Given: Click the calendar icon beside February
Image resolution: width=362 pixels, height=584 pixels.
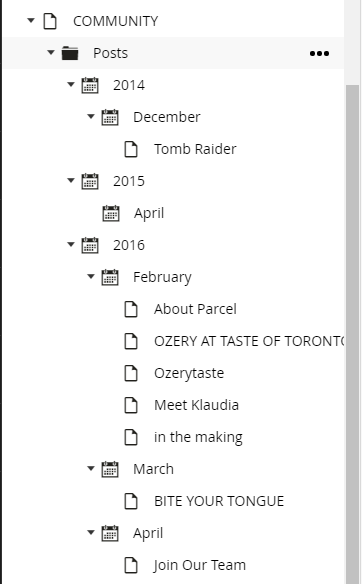Looking at the screenshot, I should 110,277.
